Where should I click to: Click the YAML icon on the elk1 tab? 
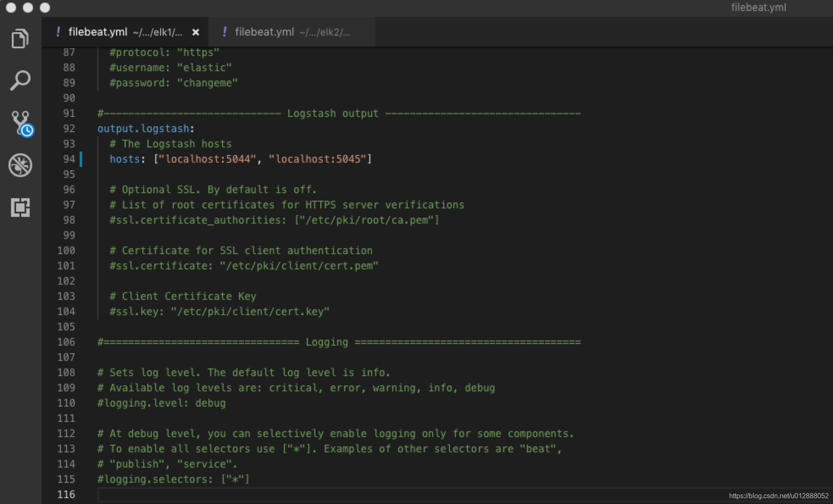click(x=58, y=32)
